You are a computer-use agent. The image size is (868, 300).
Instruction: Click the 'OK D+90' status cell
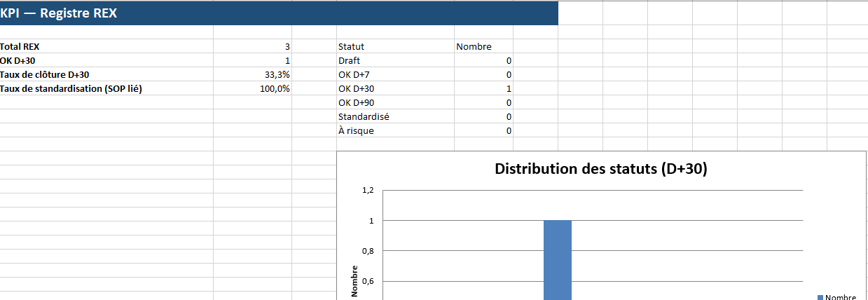pyautogui.click(x=357, y=103)
